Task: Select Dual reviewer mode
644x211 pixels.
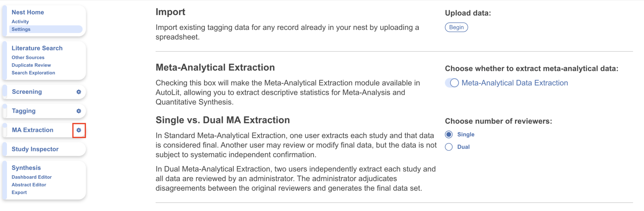Action: [x=449, y=147]
